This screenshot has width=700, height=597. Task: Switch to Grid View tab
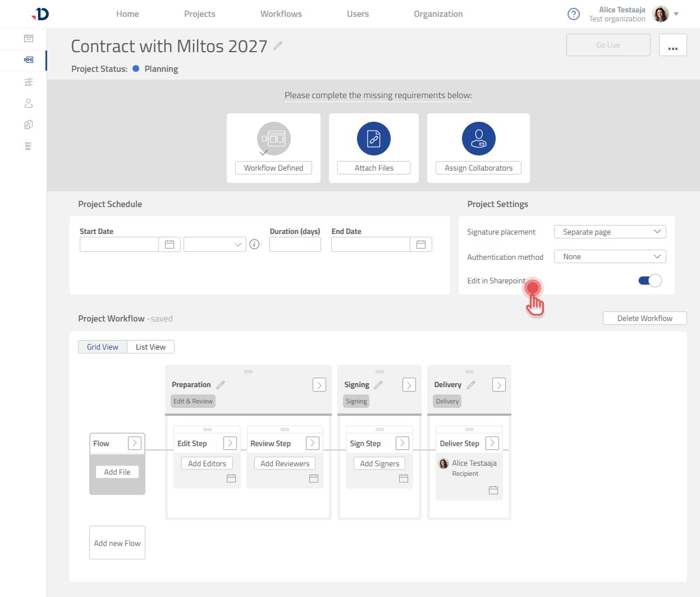tap(103, 347)
